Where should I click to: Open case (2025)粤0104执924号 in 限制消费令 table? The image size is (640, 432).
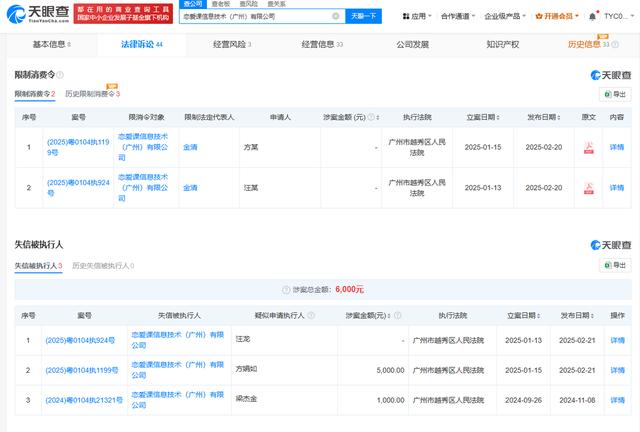pyautogui.click(x=78, y=188)
